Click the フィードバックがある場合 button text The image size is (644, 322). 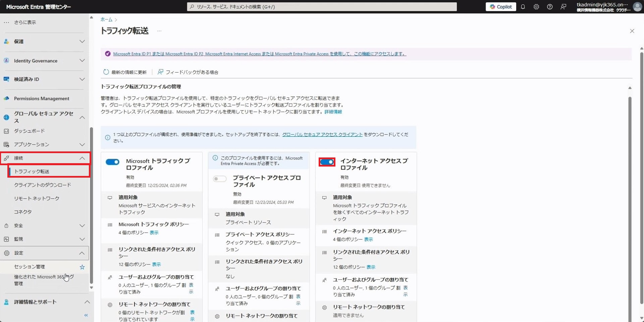(192, 72)
